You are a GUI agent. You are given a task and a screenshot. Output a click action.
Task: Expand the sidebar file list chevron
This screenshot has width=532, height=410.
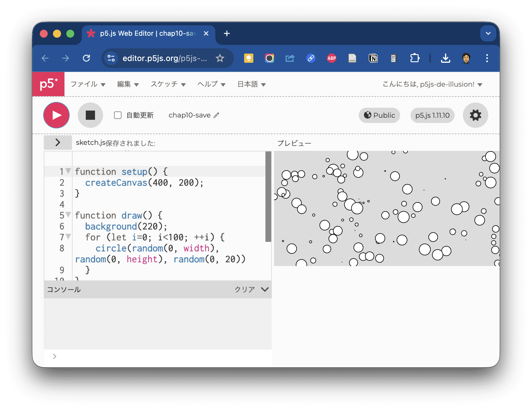coord(58,143)
